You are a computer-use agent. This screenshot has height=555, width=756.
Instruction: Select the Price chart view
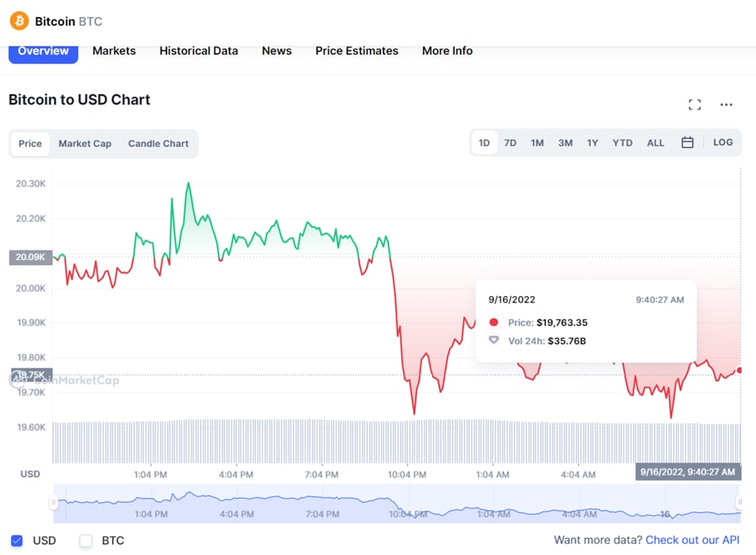click(x=31, y=144)
